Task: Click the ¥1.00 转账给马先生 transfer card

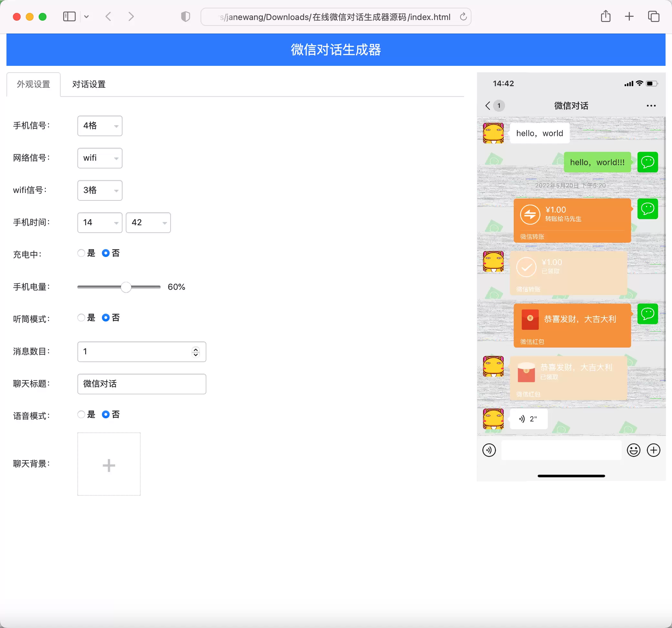Action: tap(572, 221)
